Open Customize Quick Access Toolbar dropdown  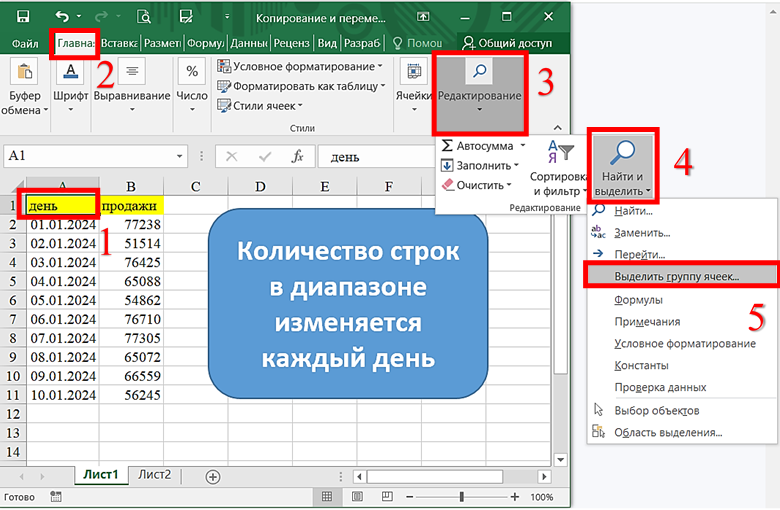tap(227, 17)
